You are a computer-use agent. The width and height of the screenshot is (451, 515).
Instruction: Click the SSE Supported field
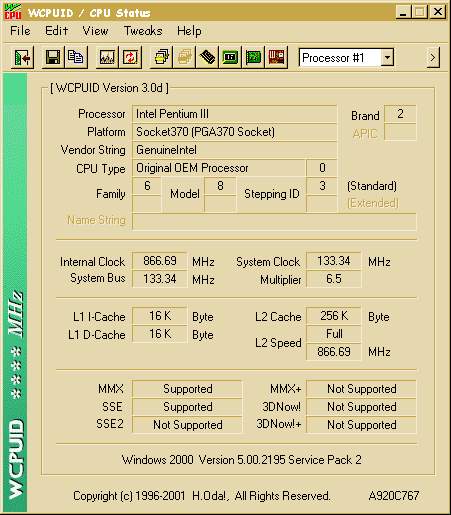(187, 407)
